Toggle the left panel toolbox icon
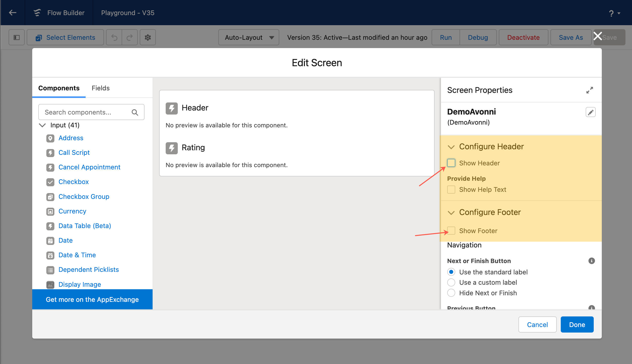 [17, 38]
